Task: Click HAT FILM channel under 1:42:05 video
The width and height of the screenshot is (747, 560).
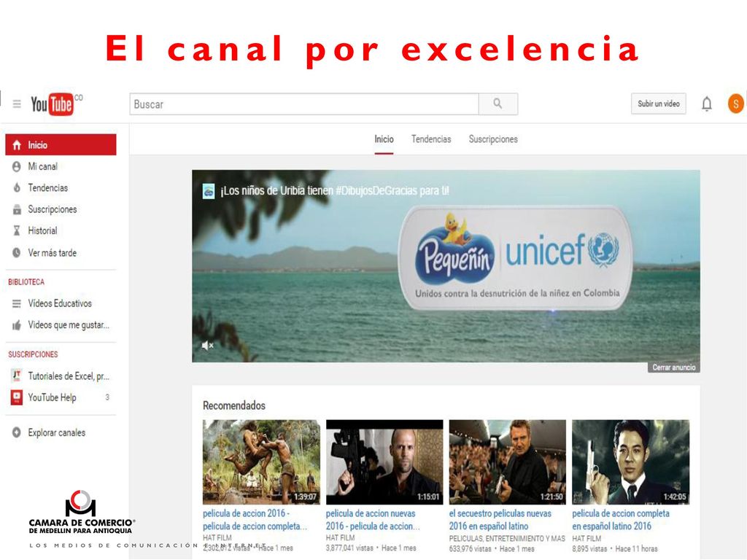Action: [587, 538]
